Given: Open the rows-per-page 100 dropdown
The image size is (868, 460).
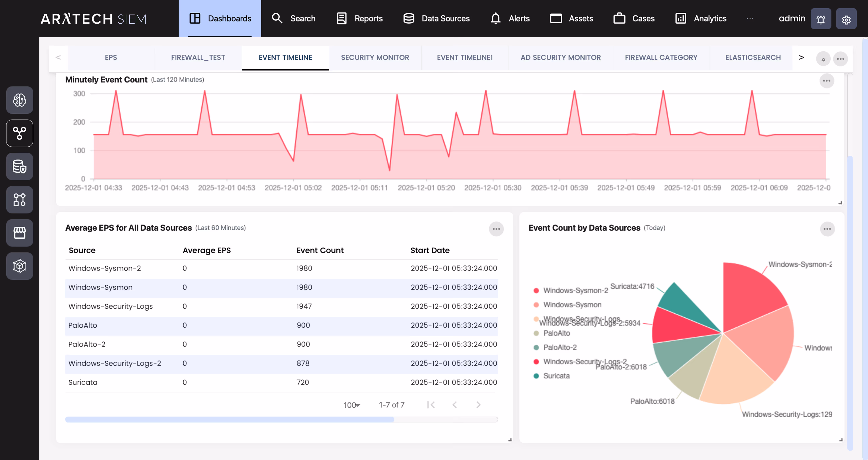Looking at the screenshot, I should click(351, 405).
